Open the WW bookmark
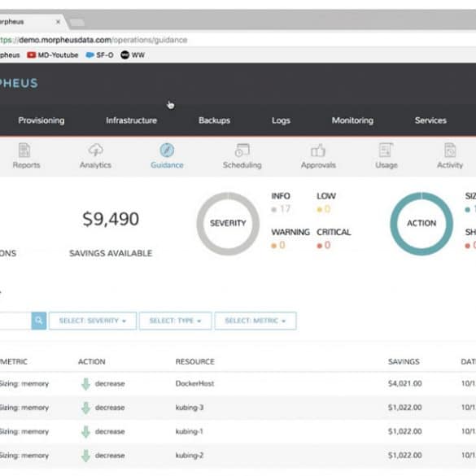Screen dimensions: 476x476 133,55
